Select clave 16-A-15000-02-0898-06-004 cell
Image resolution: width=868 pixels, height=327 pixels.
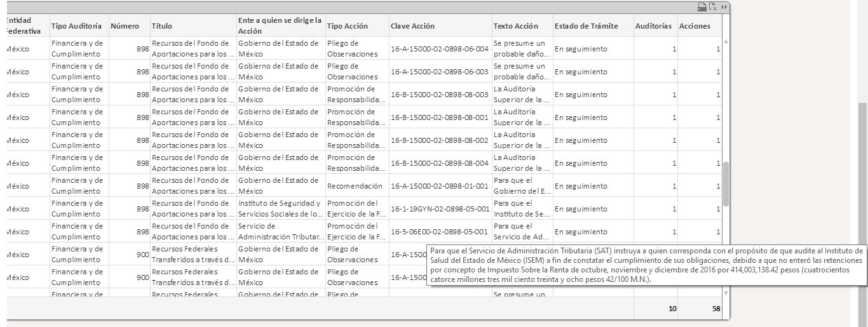440,49
